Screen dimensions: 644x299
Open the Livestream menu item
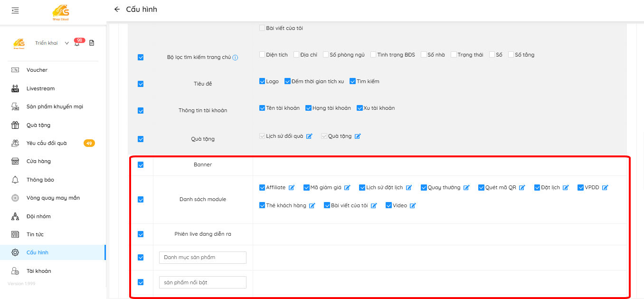pyautogui.click(x=40, y=88)
